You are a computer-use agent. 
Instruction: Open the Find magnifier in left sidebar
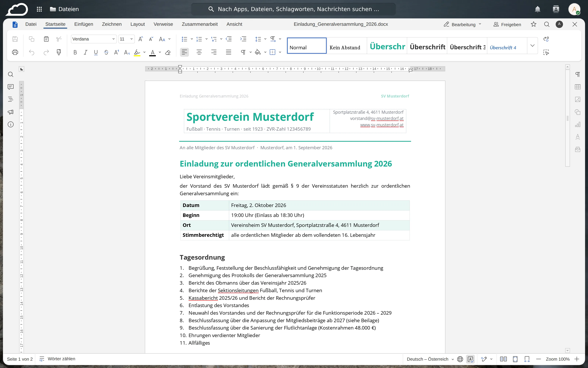[x=10, y=75]
